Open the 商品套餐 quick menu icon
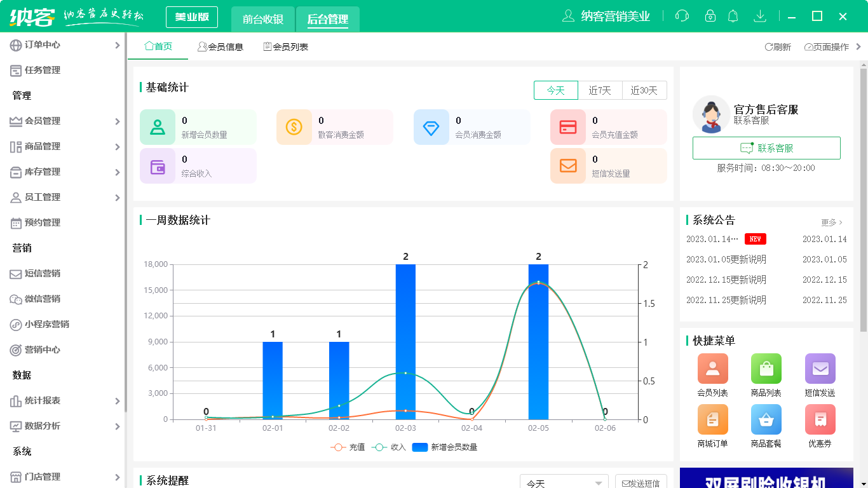Viewport: 868px width, 488px height. 766,420
